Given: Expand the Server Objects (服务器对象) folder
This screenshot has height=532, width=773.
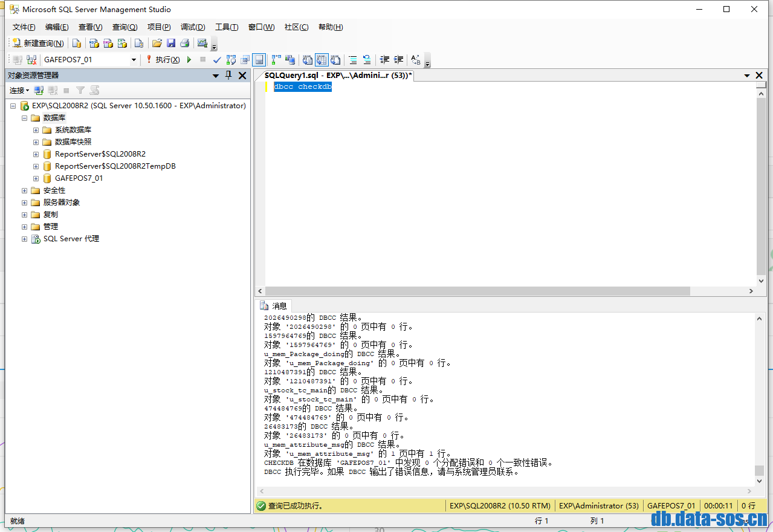Looking at the screenshot, I should [x=25, y=203].
